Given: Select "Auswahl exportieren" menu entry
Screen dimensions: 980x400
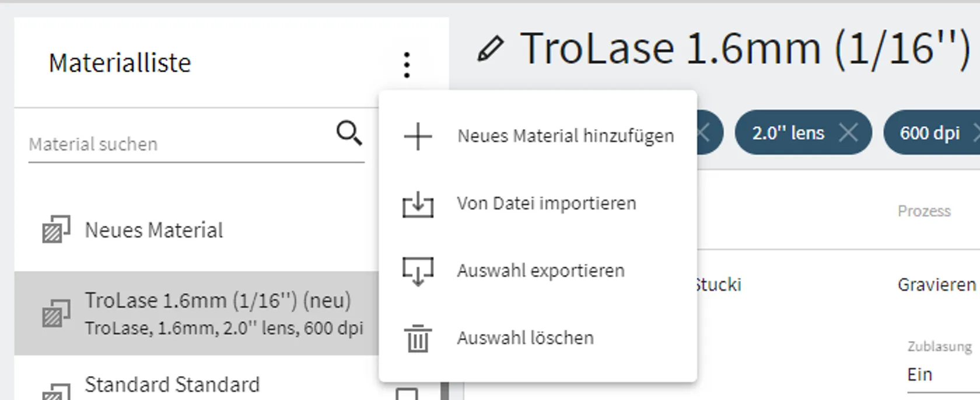Looking at the screenshot, I should click(x=540, y=271).
